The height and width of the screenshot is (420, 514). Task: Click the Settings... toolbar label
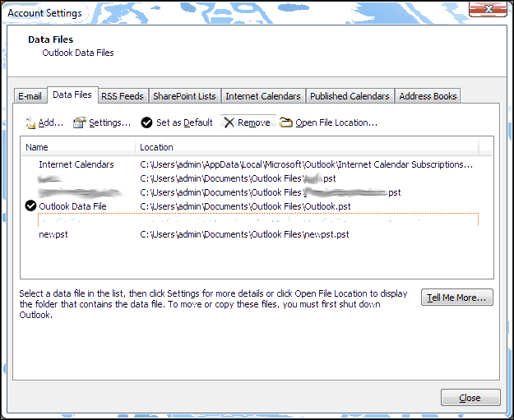[x=110, y=122]
